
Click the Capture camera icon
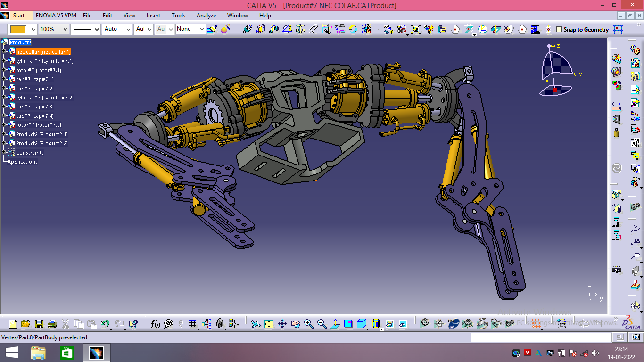617,270
